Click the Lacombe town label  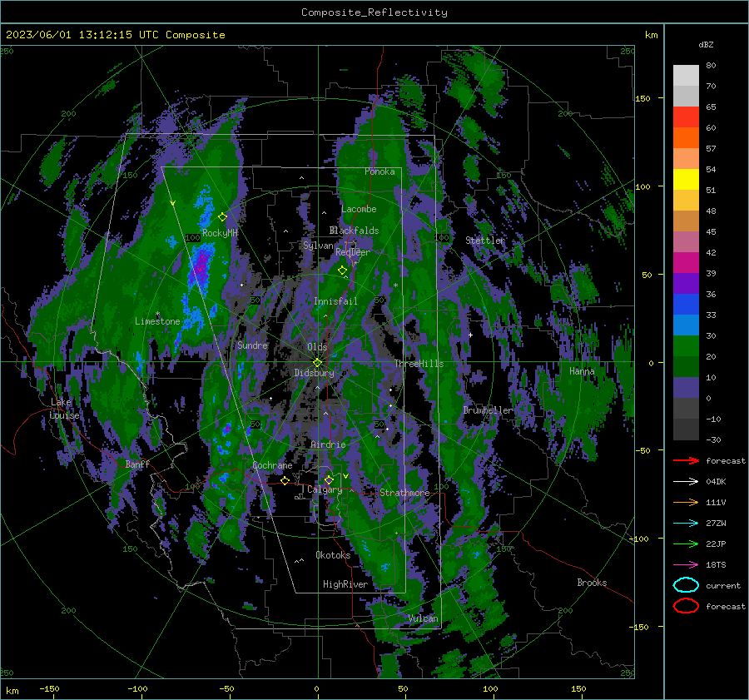coord(359,209)
